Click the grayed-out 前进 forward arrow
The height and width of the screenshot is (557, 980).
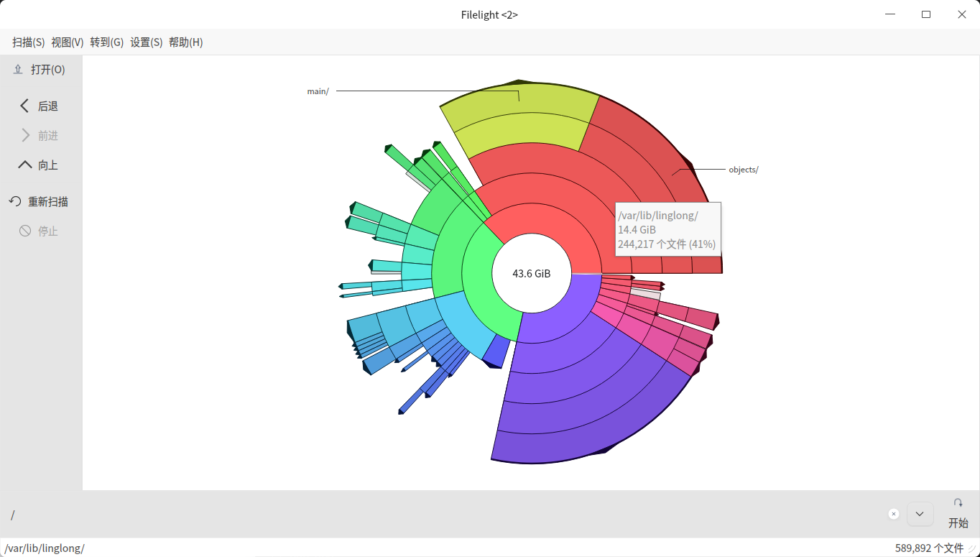point(25,135)
